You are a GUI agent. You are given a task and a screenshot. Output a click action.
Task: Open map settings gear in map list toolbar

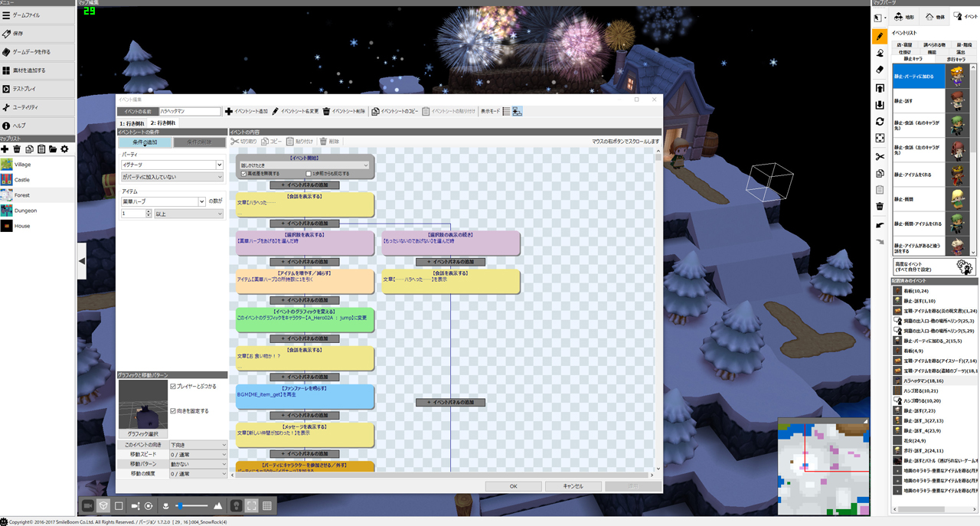[x=64, y=149]
